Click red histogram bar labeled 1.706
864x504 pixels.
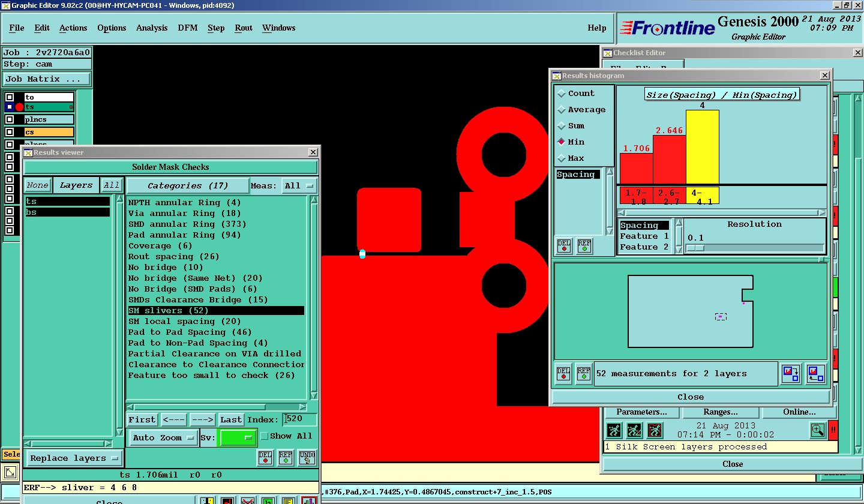[x=636, y=169]
